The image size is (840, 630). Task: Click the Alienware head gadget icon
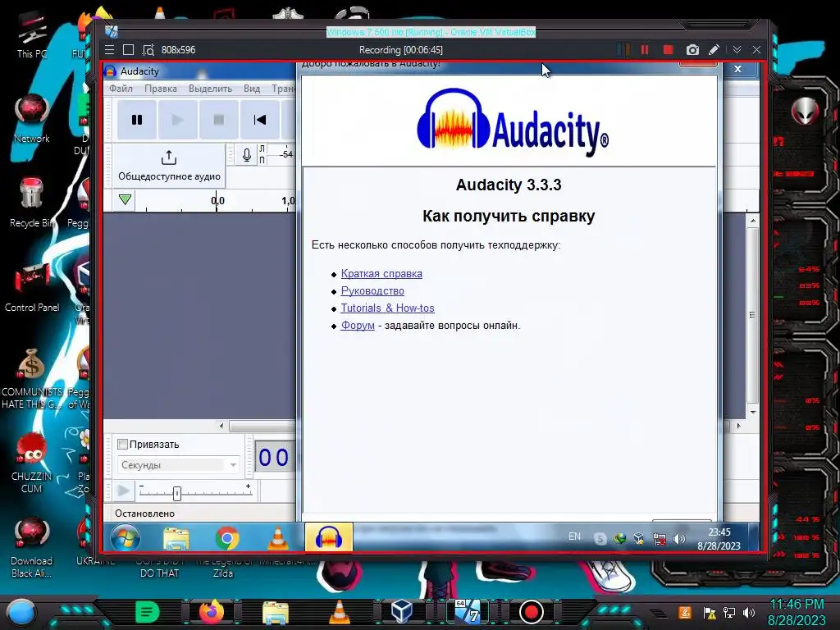click(806, 111)
